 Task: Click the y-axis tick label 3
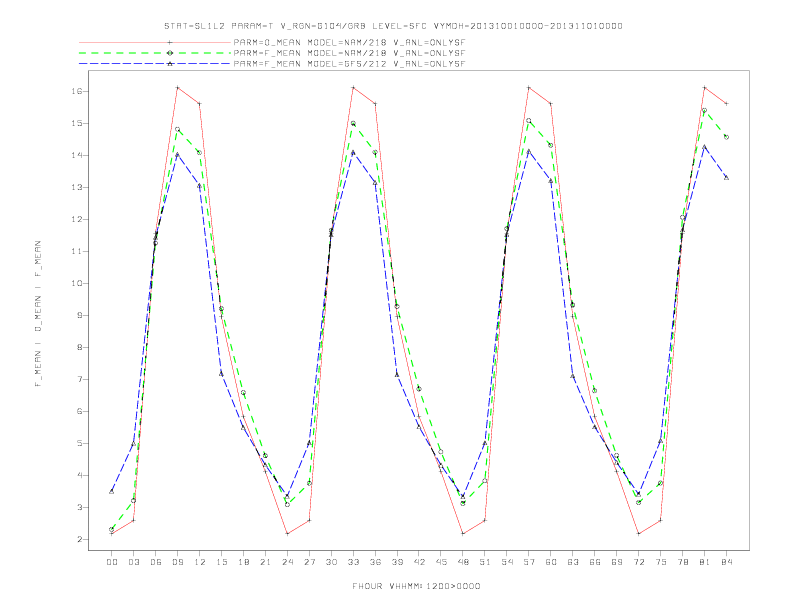pos(80,507)
